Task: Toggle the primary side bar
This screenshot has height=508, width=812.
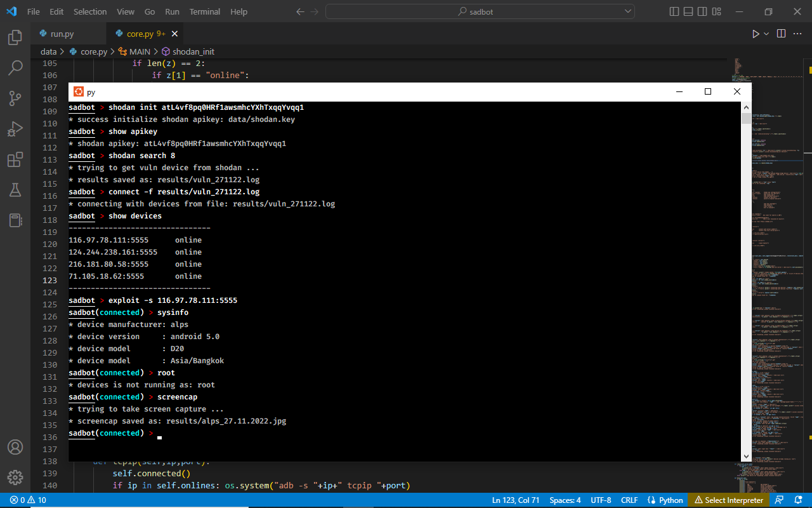Action: [674, 11]
